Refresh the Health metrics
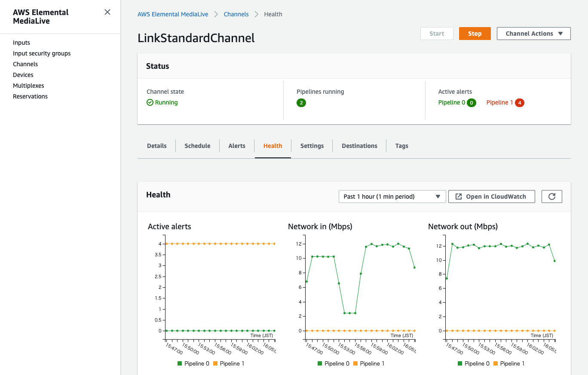The height and width of the screenshot is (375, 588). 552,197
